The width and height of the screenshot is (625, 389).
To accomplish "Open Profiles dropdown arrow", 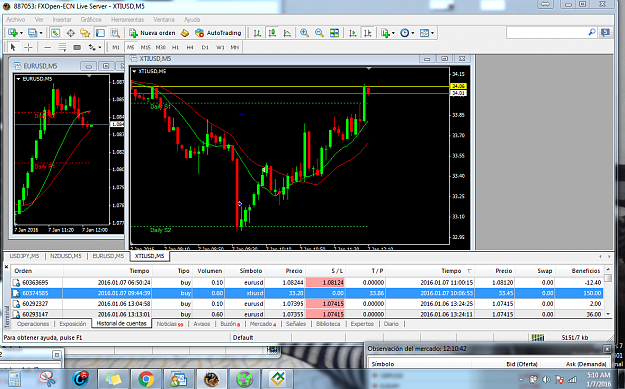I will [x=41, y=33].
